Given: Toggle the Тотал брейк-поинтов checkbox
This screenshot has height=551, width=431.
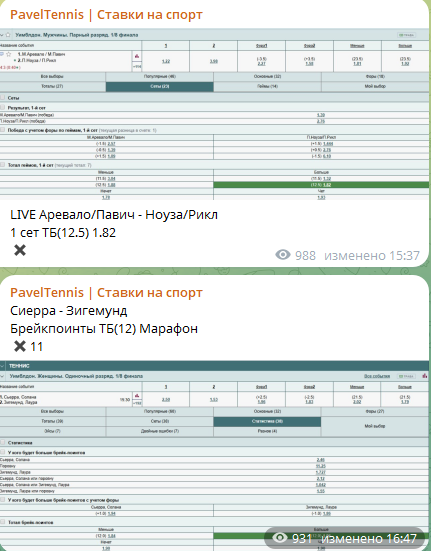Looking at the screenshot, I should [2, 522].
